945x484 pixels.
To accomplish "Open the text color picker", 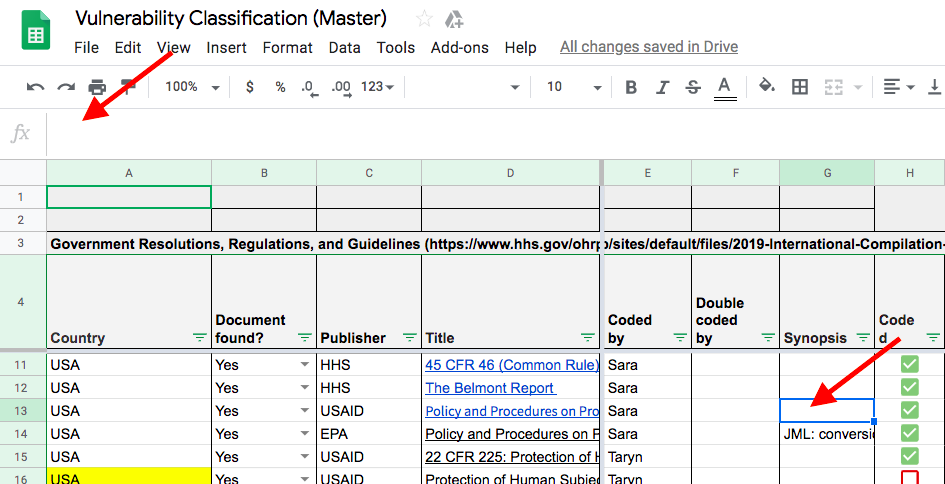I will point(724,88).
